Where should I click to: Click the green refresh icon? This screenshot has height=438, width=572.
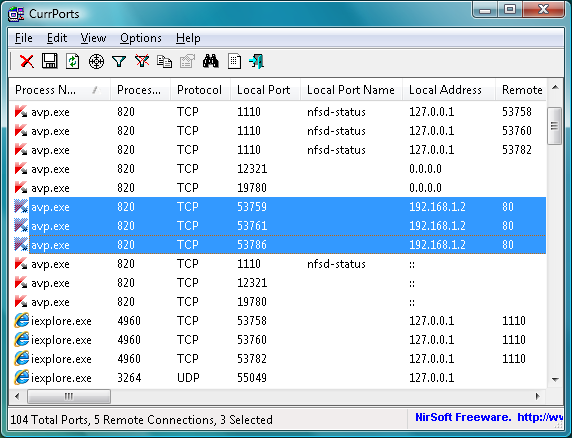click(x=73, y=61)
